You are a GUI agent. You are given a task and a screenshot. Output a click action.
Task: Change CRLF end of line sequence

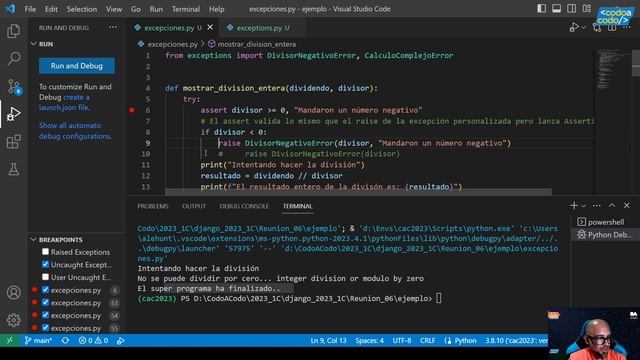click(x=427, y=340)
